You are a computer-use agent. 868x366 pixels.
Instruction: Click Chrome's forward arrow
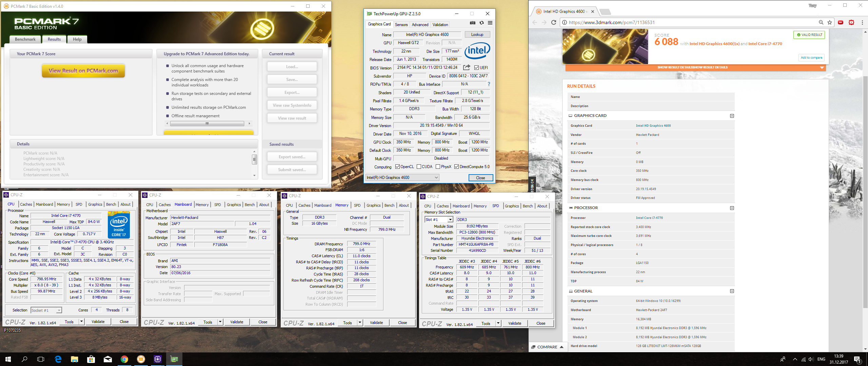click(x=544, y=22)
